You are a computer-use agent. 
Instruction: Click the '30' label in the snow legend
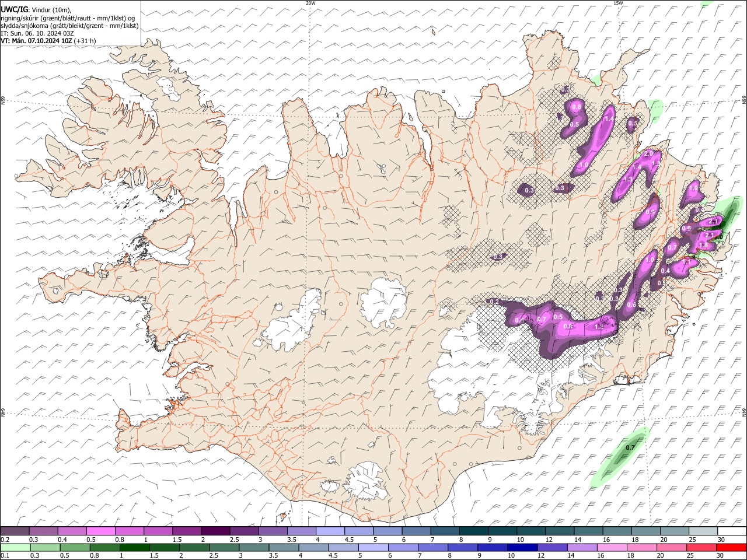pos(721,540)
